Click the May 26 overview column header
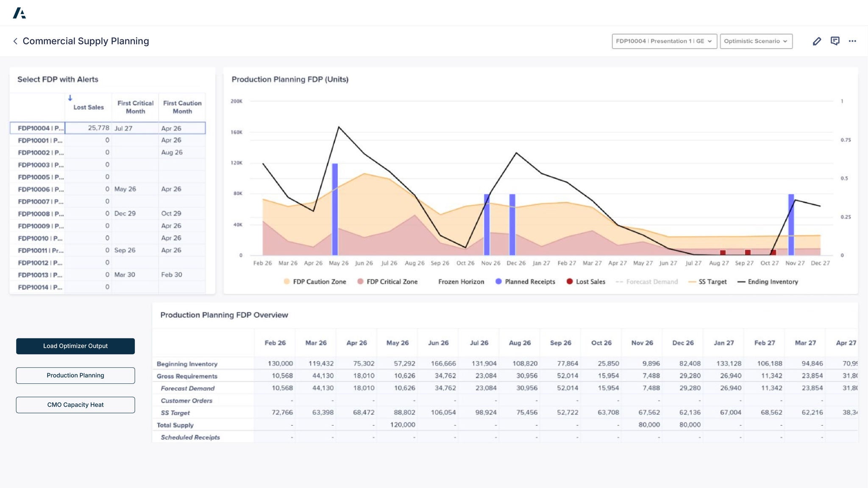The width and height of the screenshot is (868, 488). coord(398,343)
